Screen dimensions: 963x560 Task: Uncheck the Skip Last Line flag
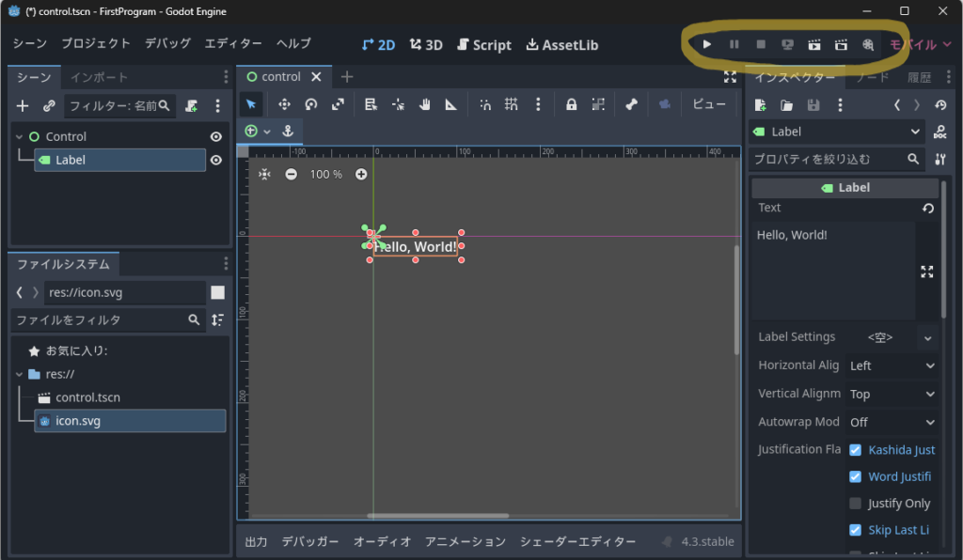coord(855,530)
